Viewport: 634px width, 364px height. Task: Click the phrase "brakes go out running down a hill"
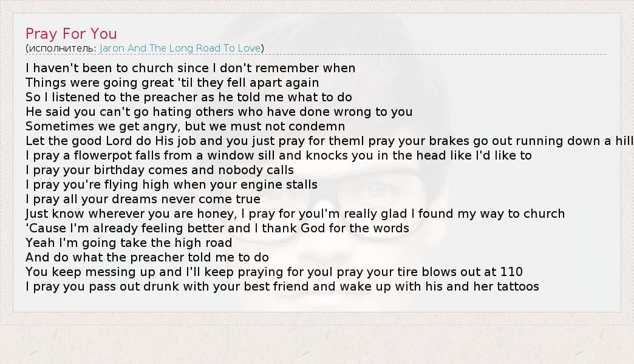(x=534, y=141)
